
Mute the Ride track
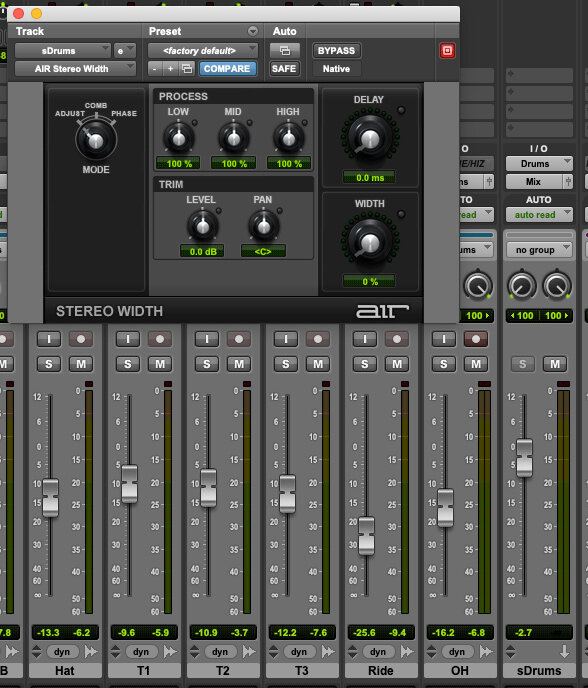(397, 364)
